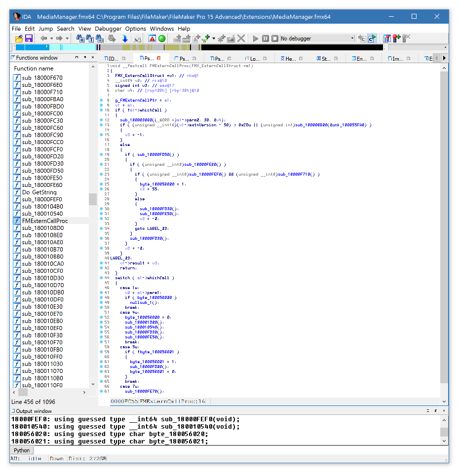Jump forward with the right arrow
The width and height of the screenshot is (459, 476).
pyautogui.click(x=60, y=38)
